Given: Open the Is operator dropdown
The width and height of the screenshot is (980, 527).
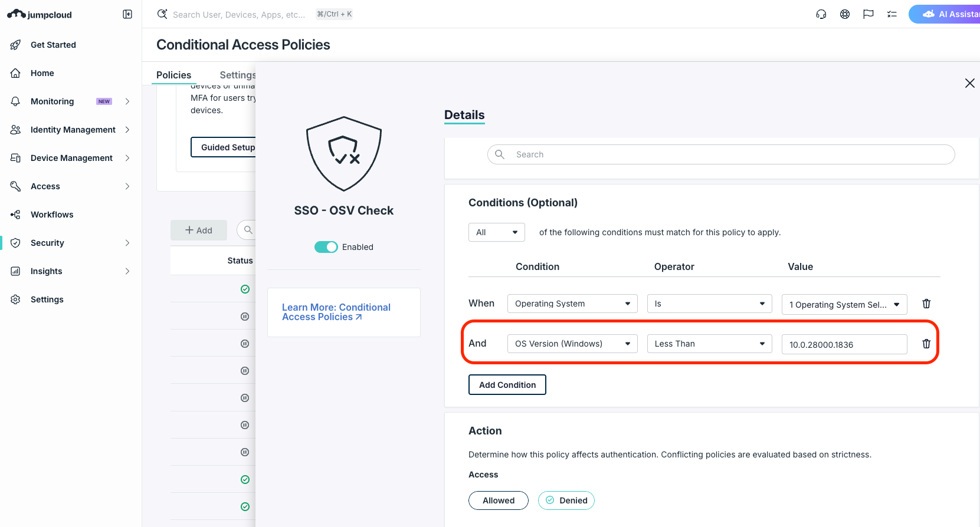Looking at the screenshot, I should [709, 304].
